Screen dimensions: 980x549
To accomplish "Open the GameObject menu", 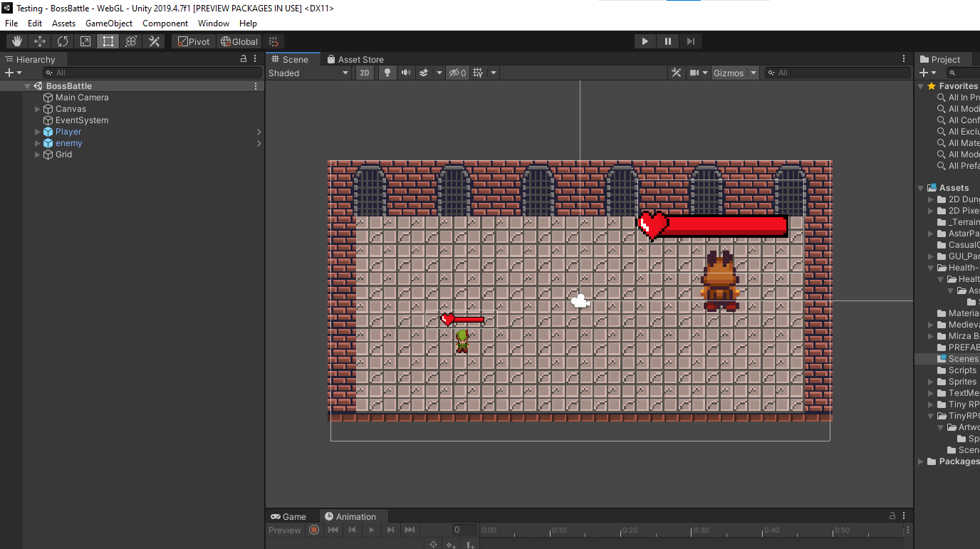I will (109, 23).
